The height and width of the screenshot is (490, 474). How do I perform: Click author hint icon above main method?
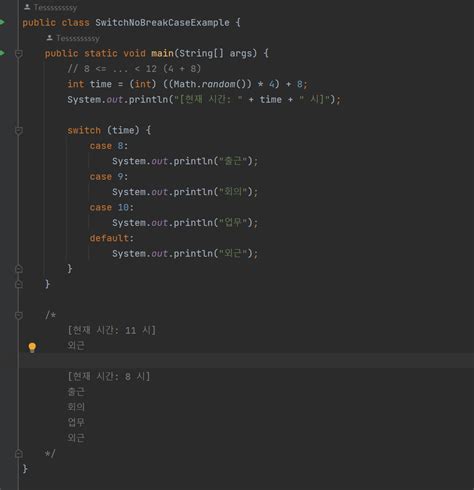click(49, 38)
